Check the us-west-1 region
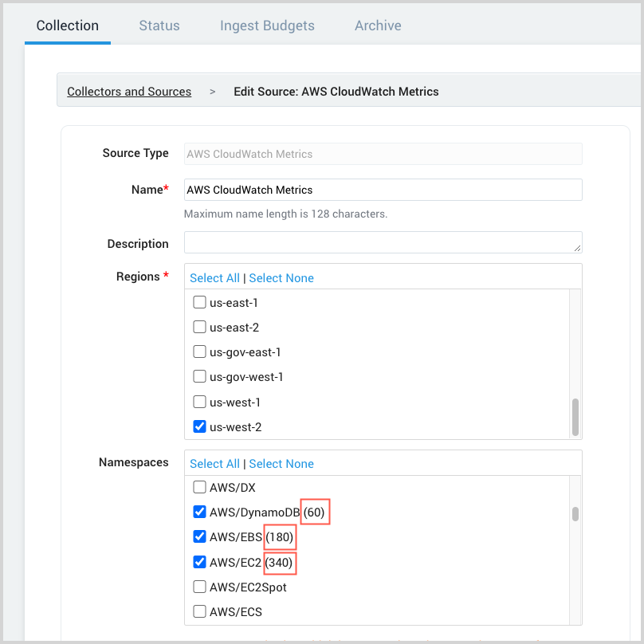Screen dimensions: 644x644 click(x=199, y=402)
